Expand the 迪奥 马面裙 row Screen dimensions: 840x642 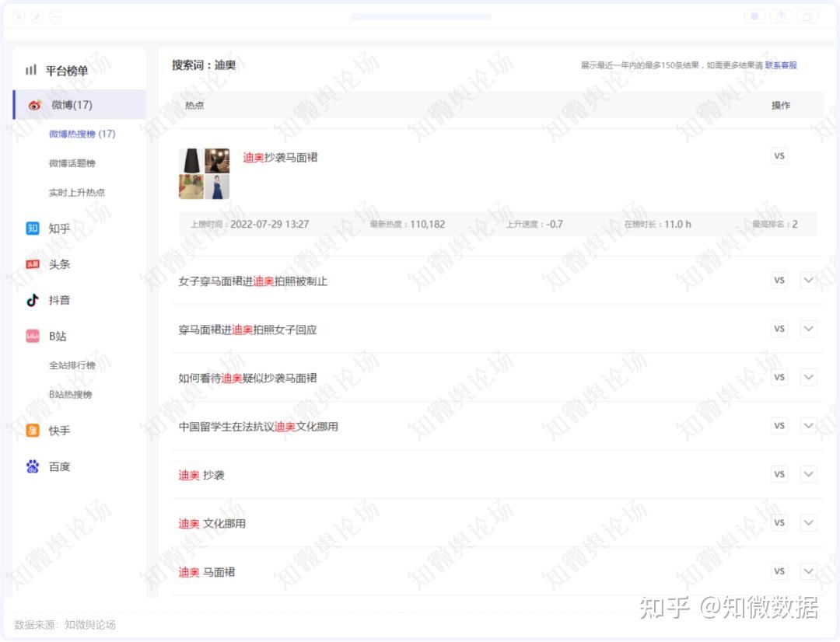pos(808,571)
